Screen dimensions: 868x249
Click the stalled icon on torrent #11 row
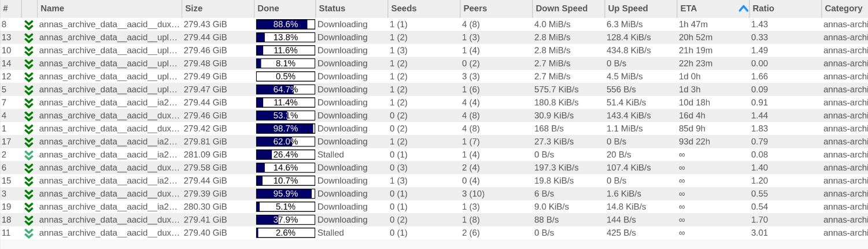[x=29, y=233]
